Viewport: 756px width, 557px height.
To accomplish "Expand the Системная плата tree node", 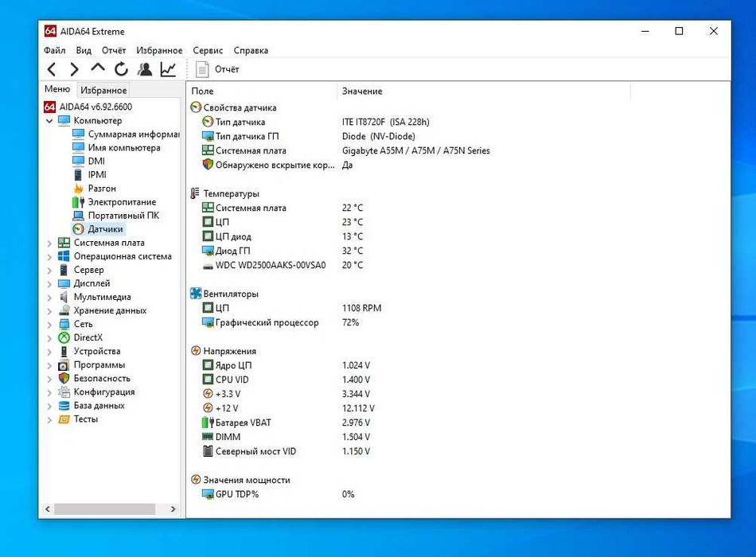I will pos(49,243).
